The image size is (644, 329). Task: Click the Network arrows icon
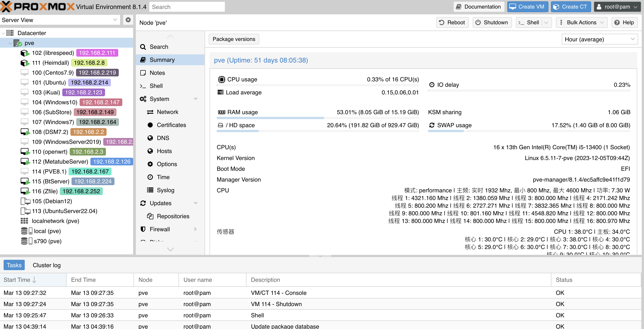(150, 112)
